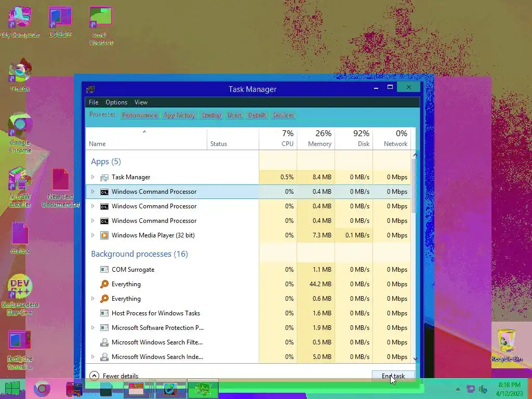Click the volume icon in the system tray
This screenshot has width=532, height=399.
(483, 389)
